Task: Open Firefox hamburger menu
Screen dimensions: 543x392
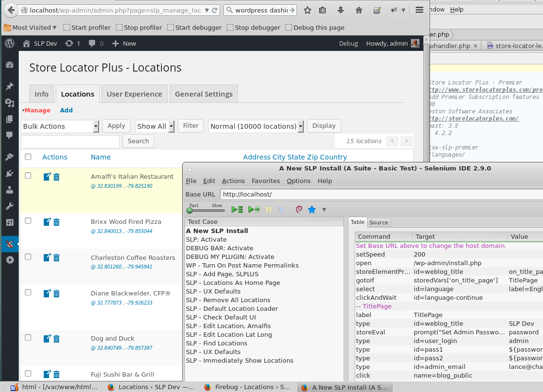Action: [x=420, y=10]
